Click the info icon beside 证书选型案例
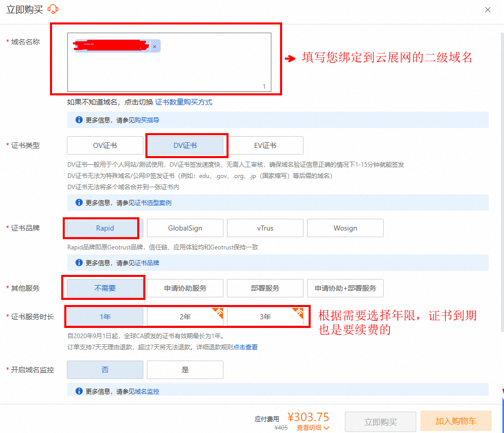 click(x=79, y=202)
